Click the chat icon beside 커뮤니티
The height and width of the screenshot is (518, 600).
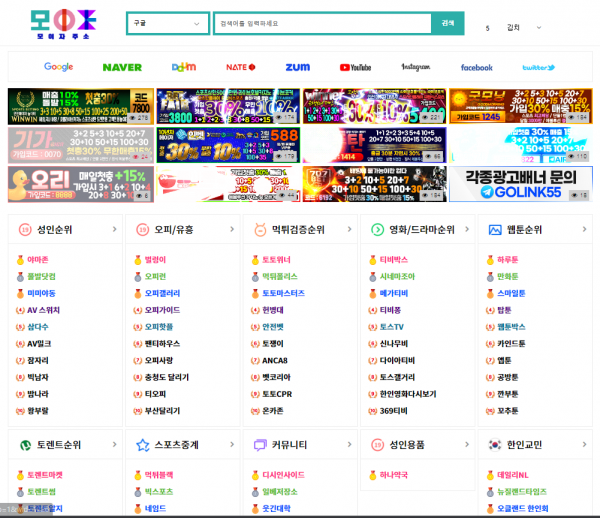(260, 445)
